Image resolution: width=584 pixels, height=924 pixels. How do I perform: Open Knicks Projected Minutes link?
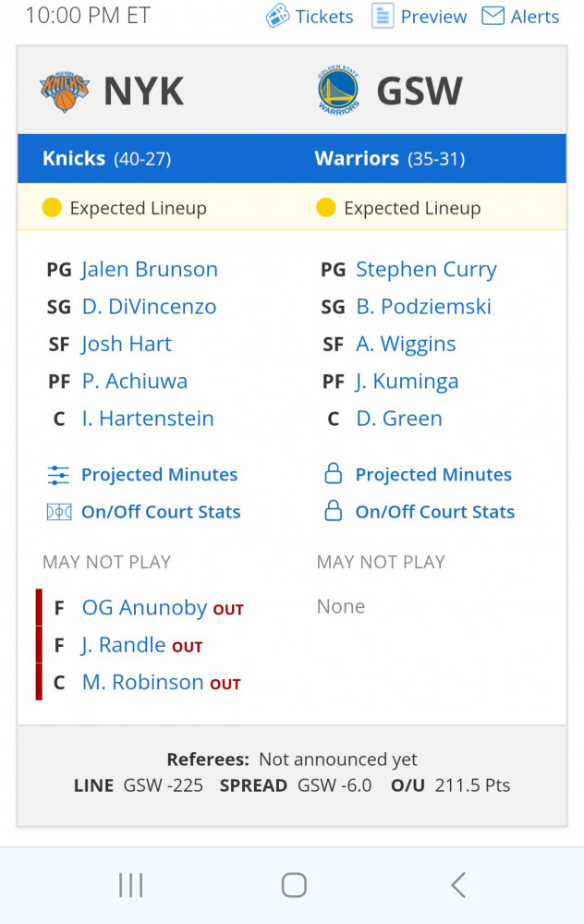(160, 475)
